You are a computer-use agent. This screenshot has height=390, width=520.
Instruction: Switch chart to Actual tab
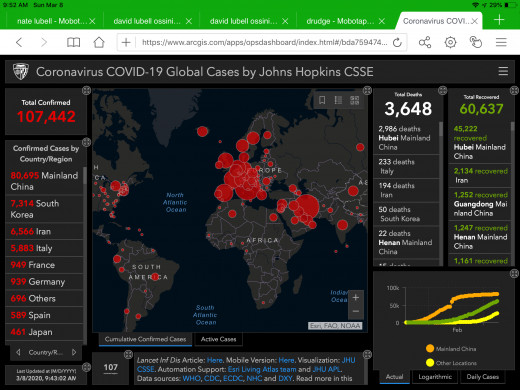394,377
